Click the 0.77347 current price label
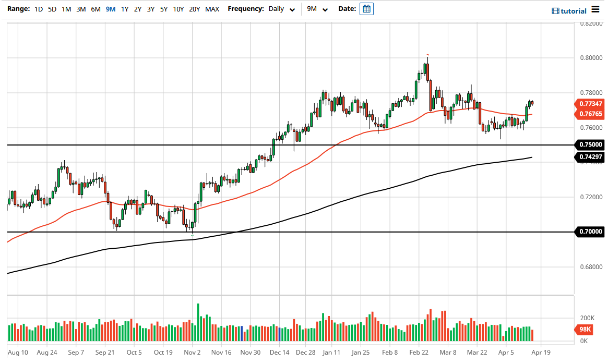Image resolution: width=608 pixels, height=364 pixels. pyautogui.click(x=590, y=103)
